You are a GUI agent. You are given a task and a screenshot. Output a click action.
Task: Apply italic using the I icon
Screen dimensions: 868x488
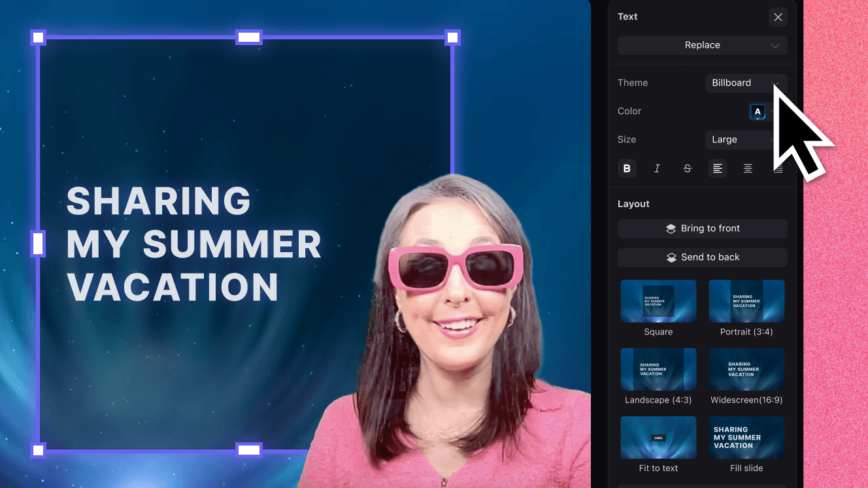(x=657, y=168)
